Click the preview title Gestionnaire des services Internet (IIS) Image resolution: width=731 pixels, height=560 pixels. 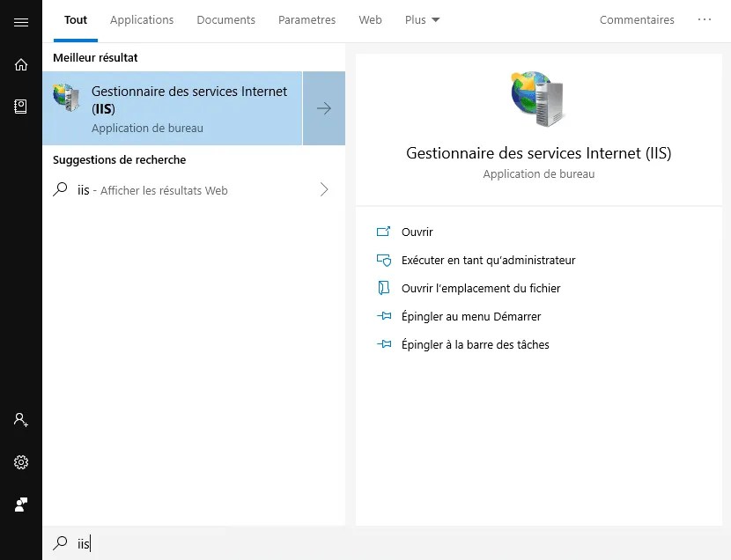(538, 153)
